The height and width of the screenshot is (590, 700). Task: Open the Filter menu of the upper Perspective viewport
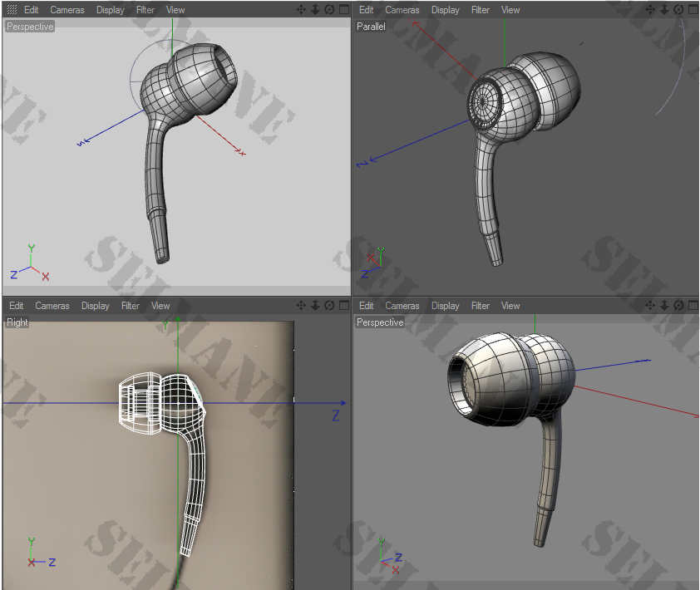coord(145,10)
